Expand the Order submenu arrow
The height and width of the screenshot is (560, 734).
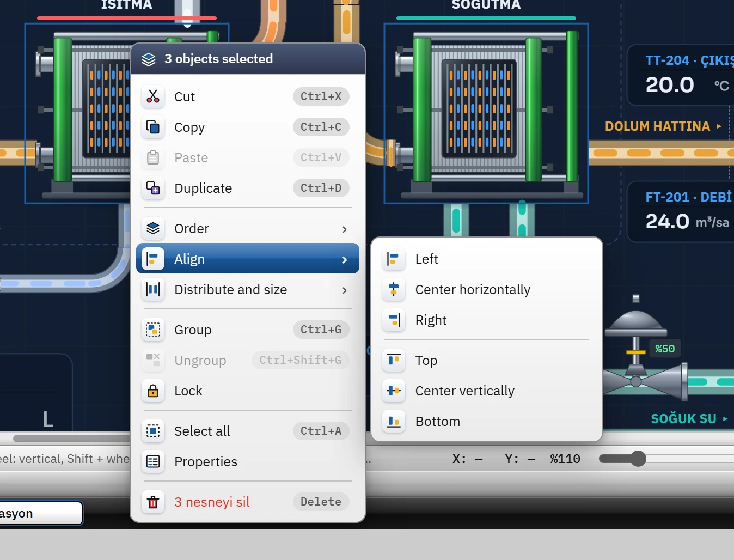[x=344, y=229]
